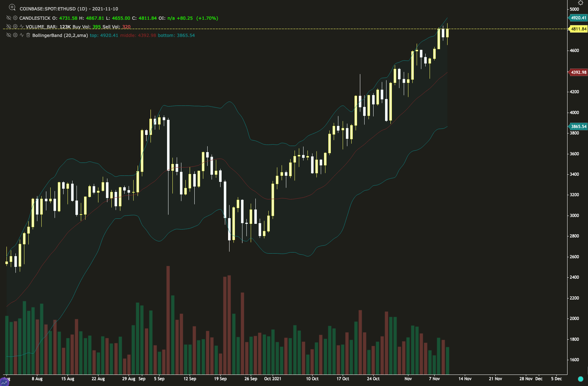Screen dimensions: 588x386
Task: Click the 5 Sep date on time axis
Action: point(159,379)
